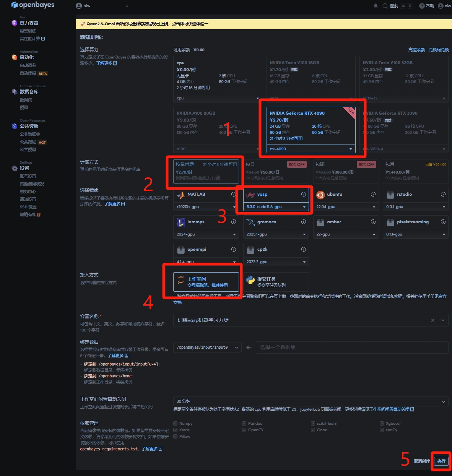Click the 选择一个数据集 field
Viewport: 452px width, 476px height.
click(x=352, y=348)
